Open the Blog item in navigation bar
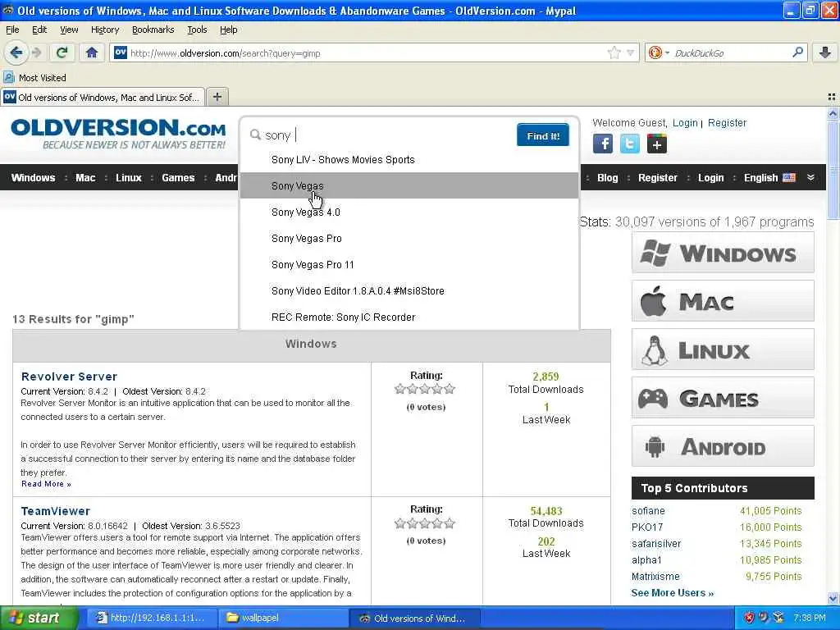This screenshot has height=630, width=840. click(x=608, y=178)
